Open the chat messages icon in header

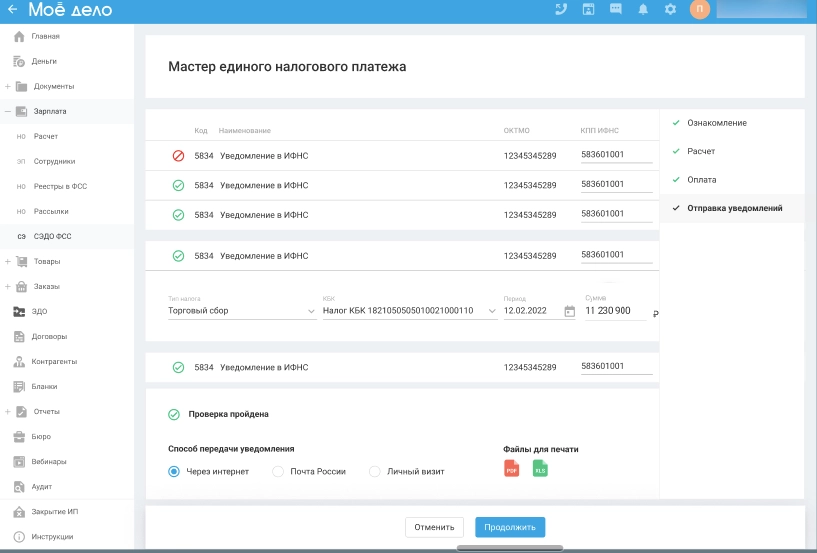pyautogui.click(x=615, y=9)
